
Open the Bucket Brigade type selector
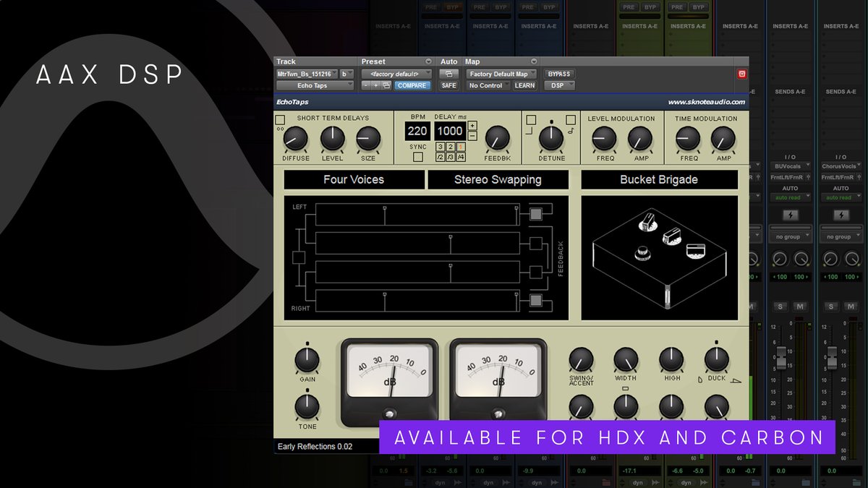click(659, 179)
